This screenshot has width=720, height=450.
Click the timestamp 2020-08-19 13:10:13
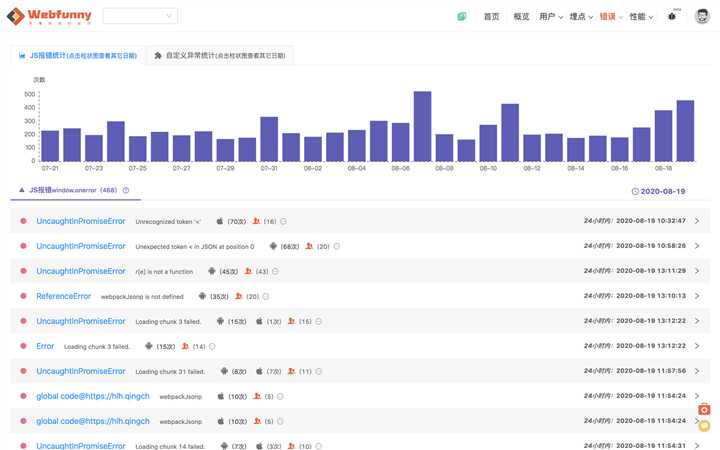[x=651, y=296]
